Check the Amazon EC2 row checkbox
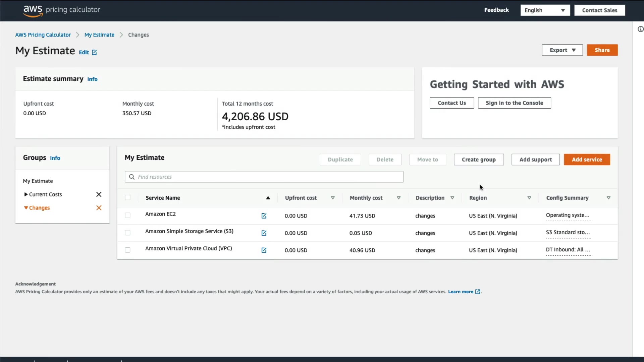 (x=127, y=216)
